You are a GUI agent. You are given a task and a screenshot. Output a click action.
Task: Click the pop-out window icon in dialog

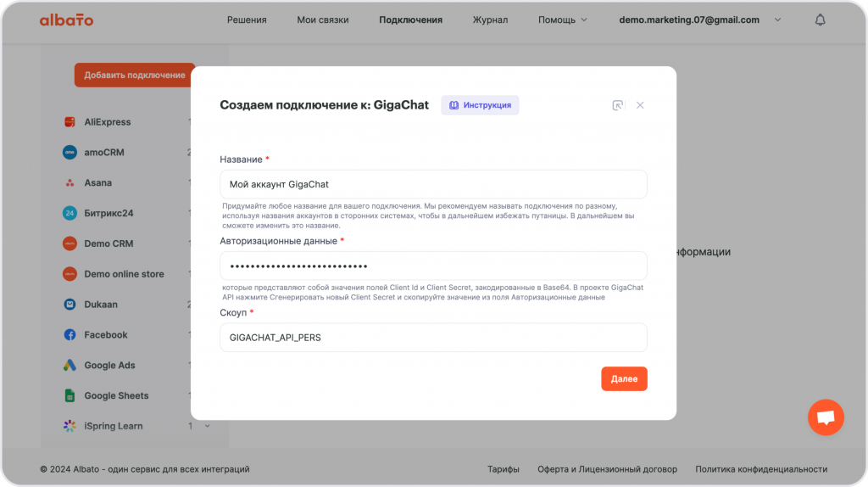pyautogui.click(x=618, y=105)
